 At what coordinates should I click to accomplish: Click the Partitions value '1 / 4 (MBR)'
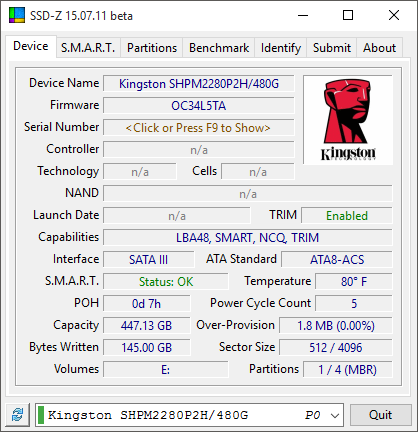click(348, 370)
